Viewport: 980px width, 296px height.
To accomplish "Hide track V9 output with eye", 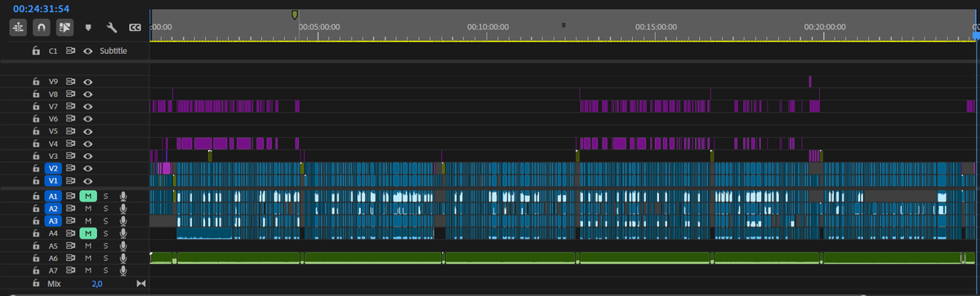I will click(87, 82).
